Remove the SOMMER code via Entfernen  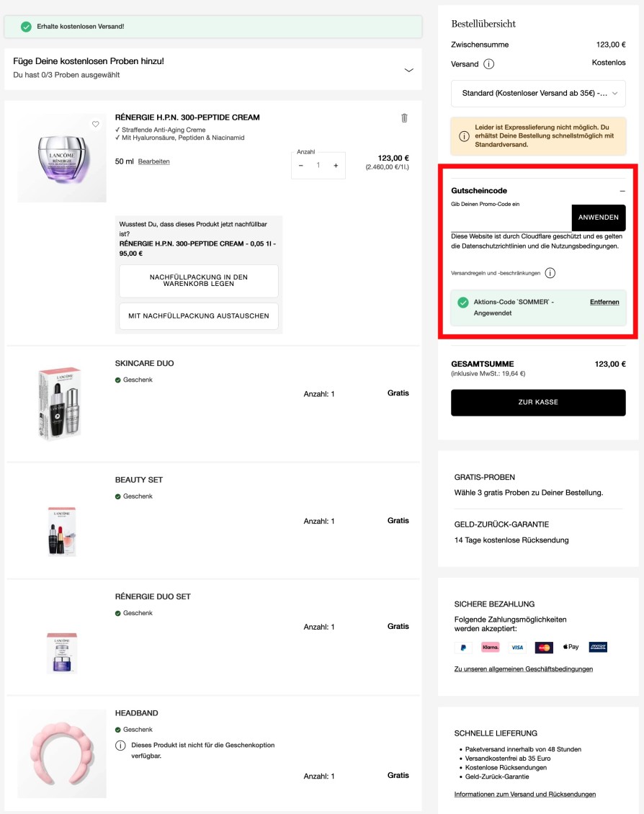pos(604,302)
